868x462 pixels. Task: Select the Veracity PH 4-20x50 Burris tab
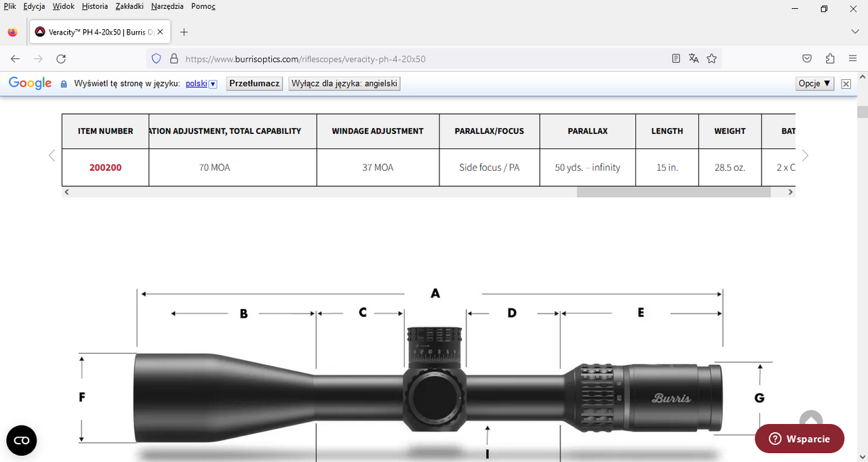pos(99,32)
